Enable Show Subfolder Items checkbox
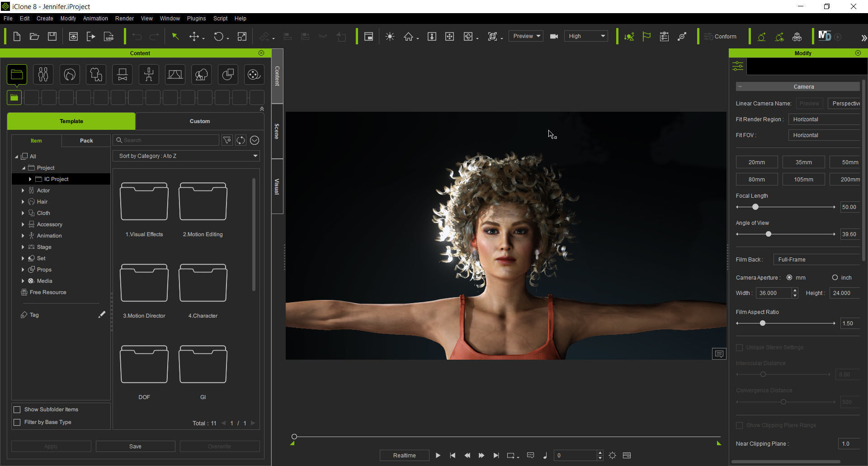The height and width of the screenshot is (466, 868). (17, 409)
